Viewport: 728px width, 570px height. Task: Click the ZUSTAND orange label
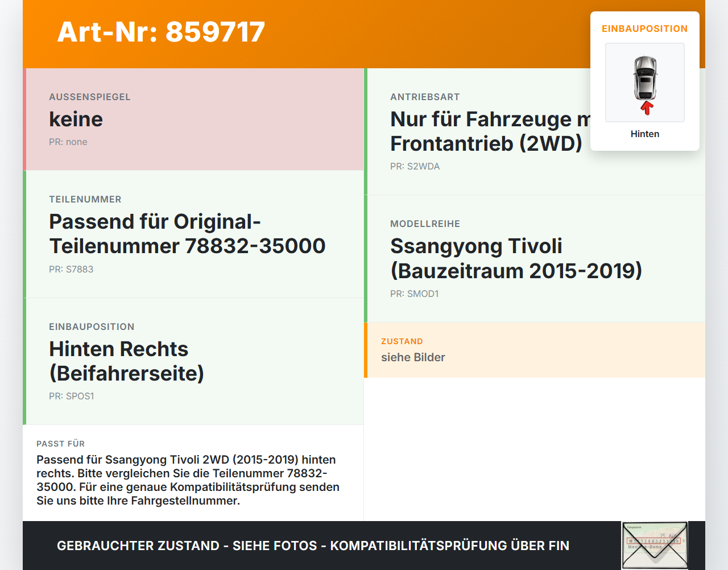pyautogui.click(x=402, y=341)
